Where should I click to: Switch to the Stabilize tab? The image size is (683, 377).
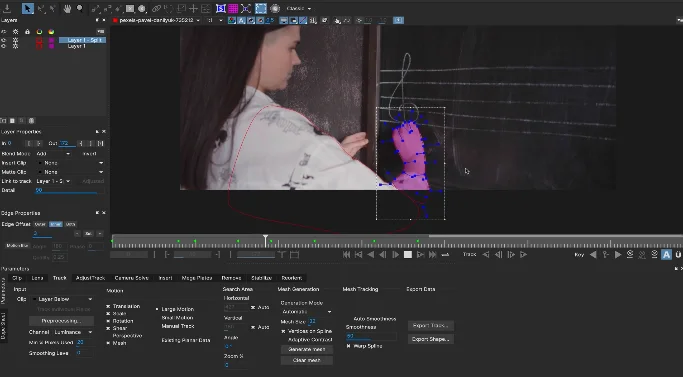pyautogui.click(x=261, y=278)
